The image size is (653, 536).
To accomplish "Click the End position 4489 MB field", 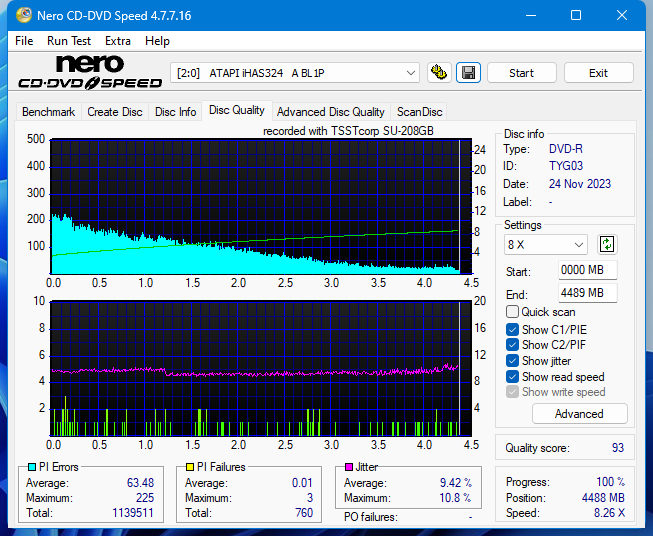I will coord(587,293).
